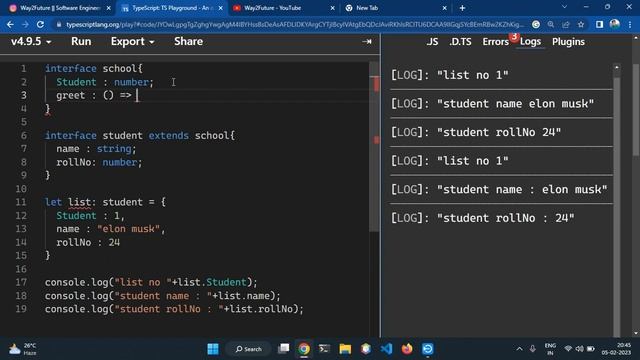
Task: Show hidden system tray icons
Action: tap(519, 349)
